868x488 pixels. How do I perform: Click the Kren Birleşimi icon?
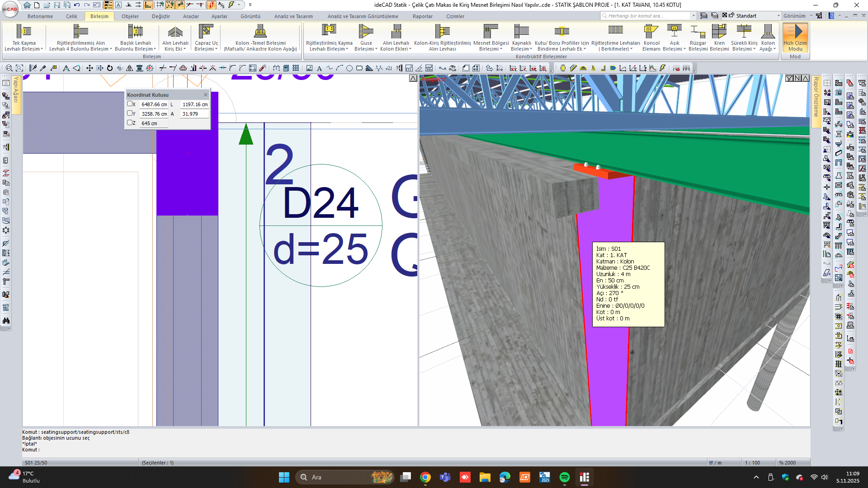719,31
